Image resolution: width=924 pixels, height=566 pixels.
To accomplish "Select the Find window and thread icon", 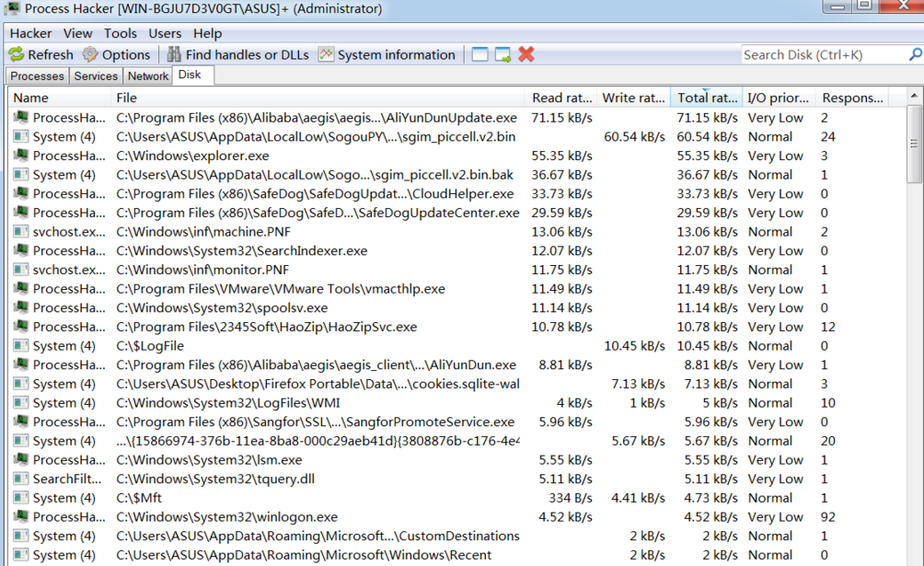I will pyautogui.click(x=502, y=54).
